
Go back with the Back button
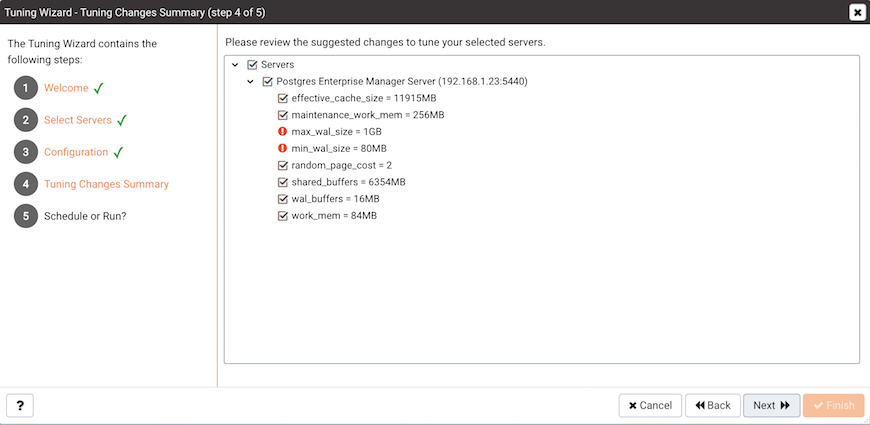tap(713, 406)
